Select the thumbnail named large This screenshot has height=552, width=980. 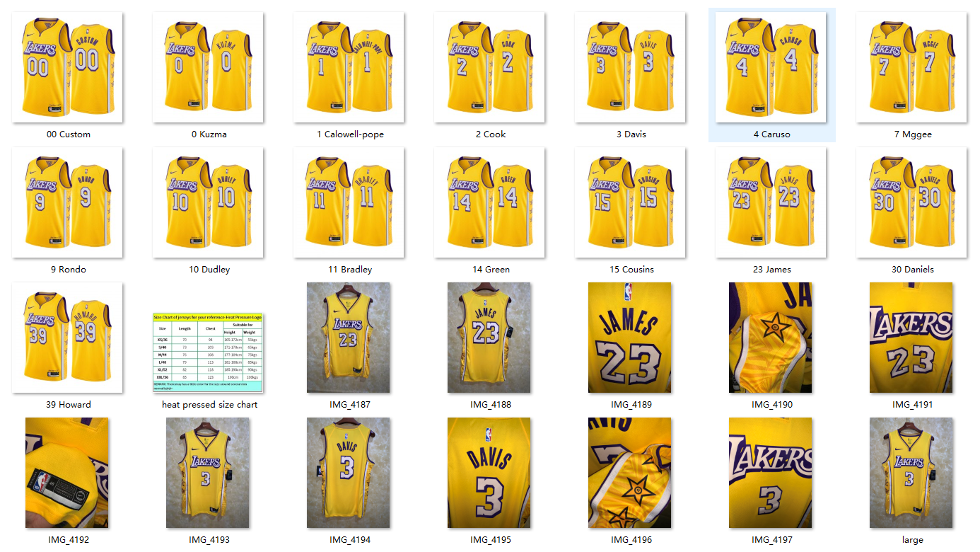tap(911, 473)
